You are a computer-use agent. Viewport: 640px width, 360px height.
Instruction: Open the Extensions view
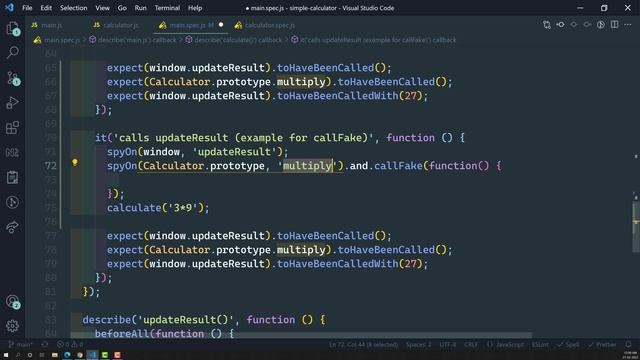pyautogui.click(x=13, y=128)
